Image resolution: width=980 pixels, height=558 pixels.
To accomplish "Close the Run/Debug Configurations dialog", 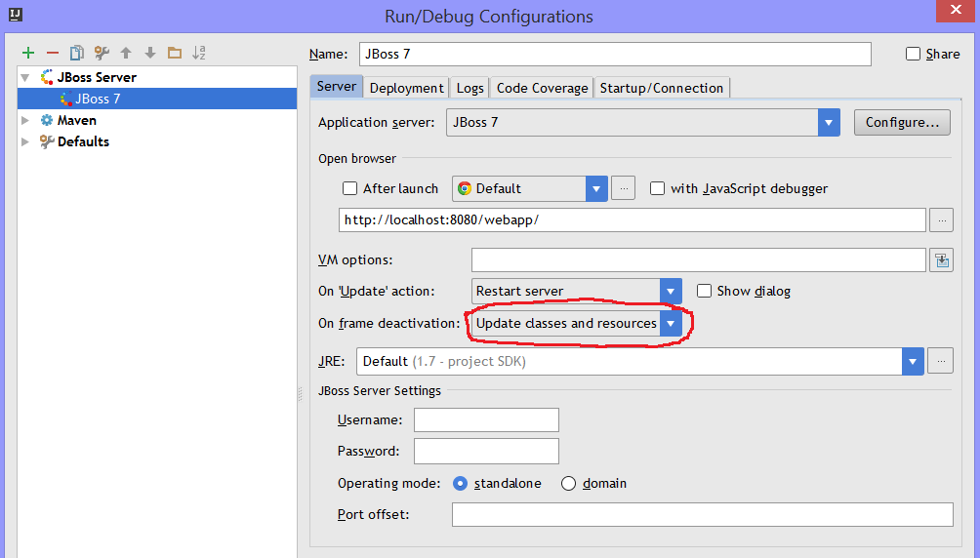I will 955,11.
